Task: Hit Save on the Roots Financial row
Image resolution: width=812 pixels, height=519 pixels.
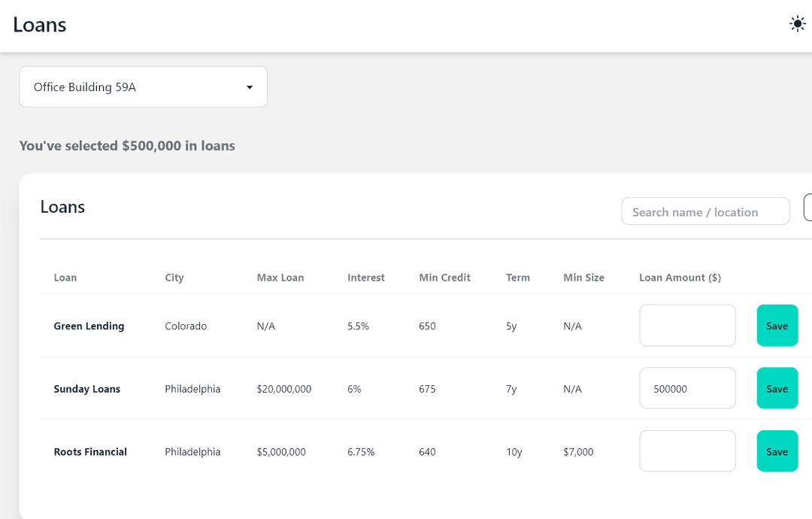Action: tap(777, 451)
